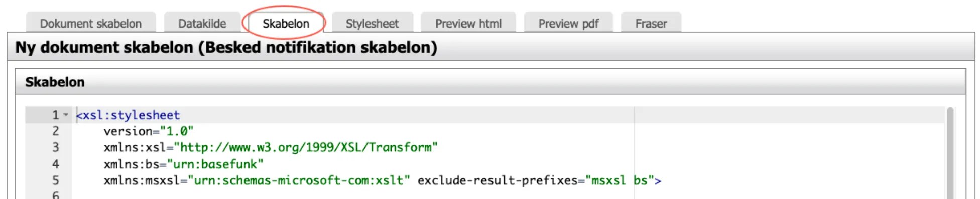The image size is (980, 199).
Task: Click line number 1 in gutter
Action: (56, 115)
